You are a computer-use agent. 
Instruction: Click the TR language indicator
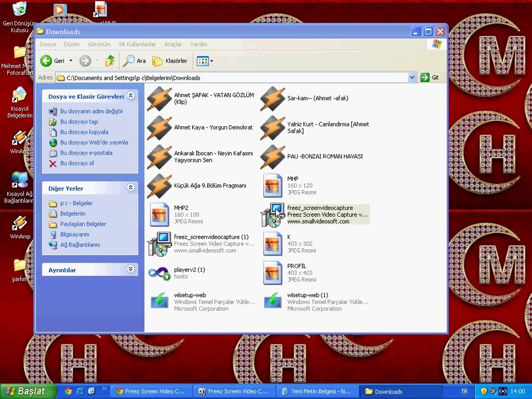coord(464,391)
